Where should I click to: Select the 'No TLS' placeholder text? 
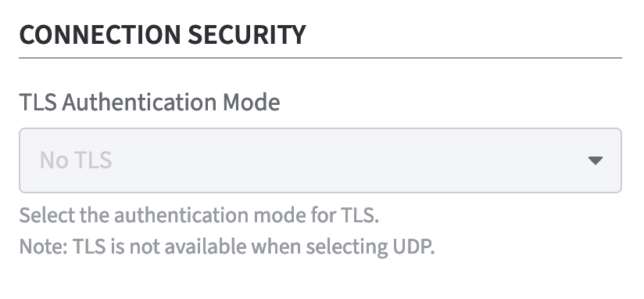[76, 160]
